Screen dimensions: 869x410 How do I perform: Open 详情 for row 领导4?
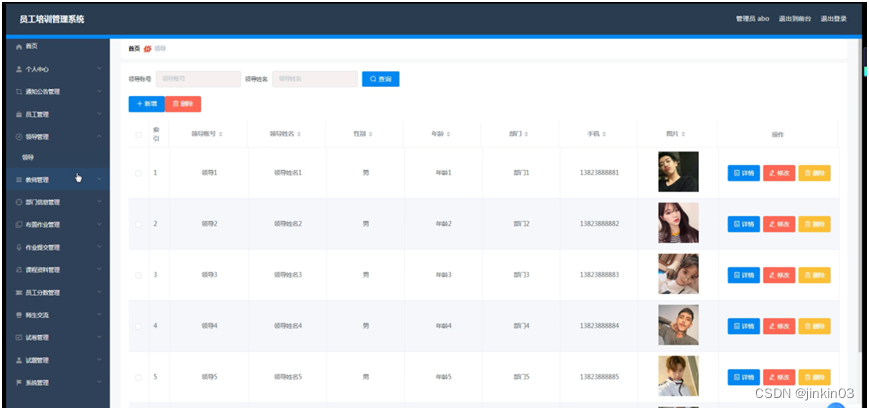point(744,326)
